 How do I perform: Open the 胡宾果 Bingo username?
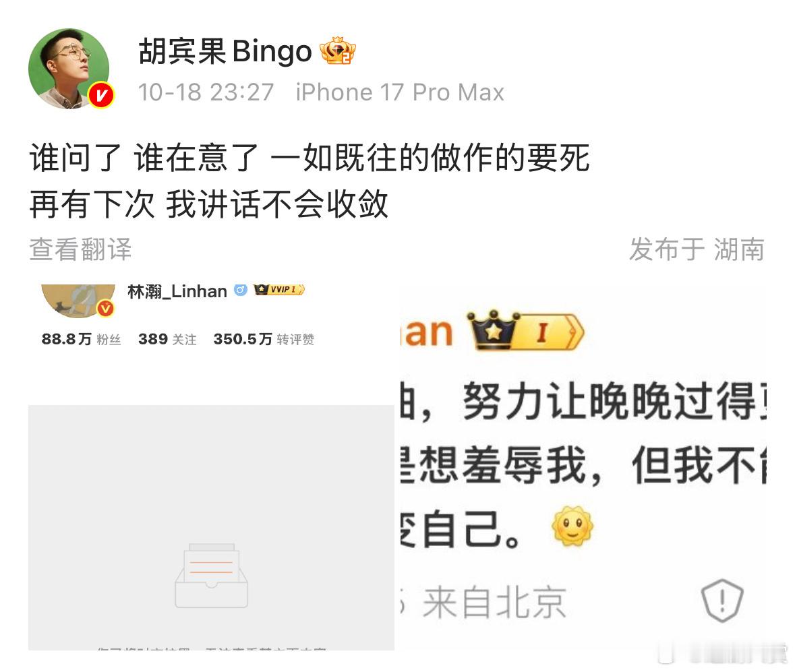225,51
